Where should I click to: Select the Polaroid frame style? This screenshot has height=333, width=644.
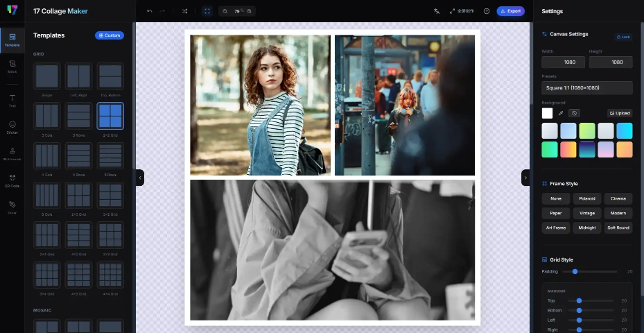(587, 198)
